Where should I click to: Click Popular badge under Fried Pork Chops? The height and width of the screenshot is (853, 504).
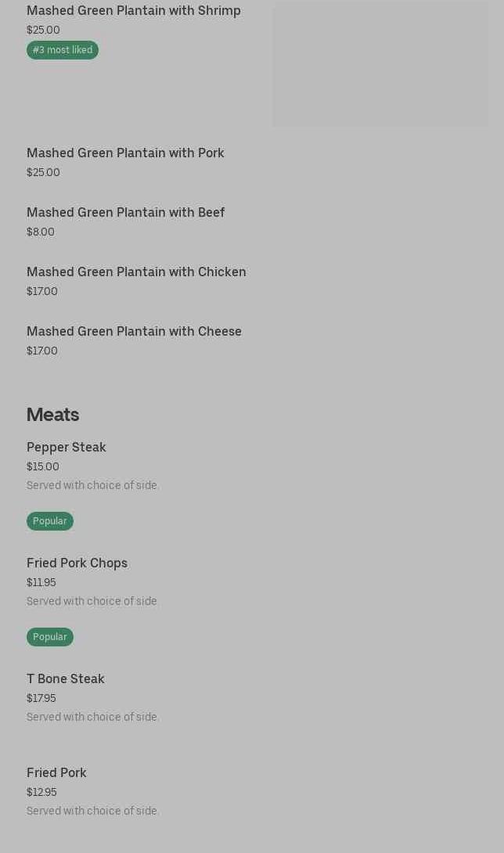click(50, 637)
